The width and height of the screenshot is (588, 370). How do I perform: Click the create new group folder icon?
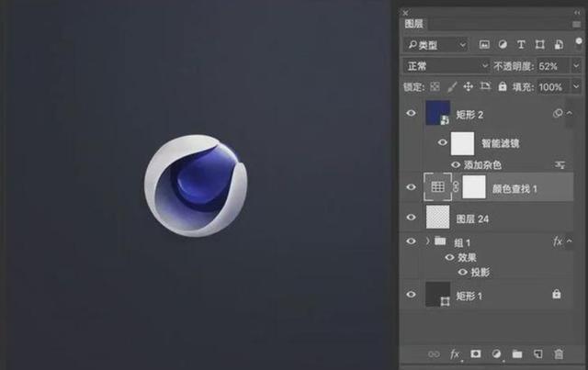[x=517, y=353]
